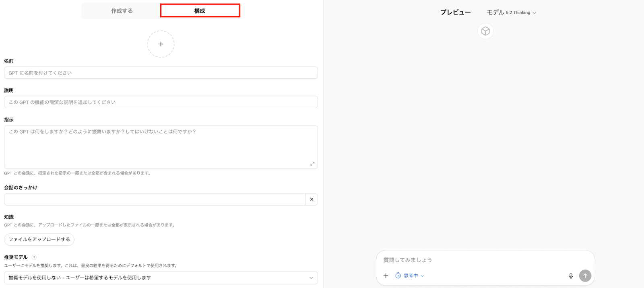Remove the empty conversation starter with X
The image size is (644, 288).
(312, 200)
